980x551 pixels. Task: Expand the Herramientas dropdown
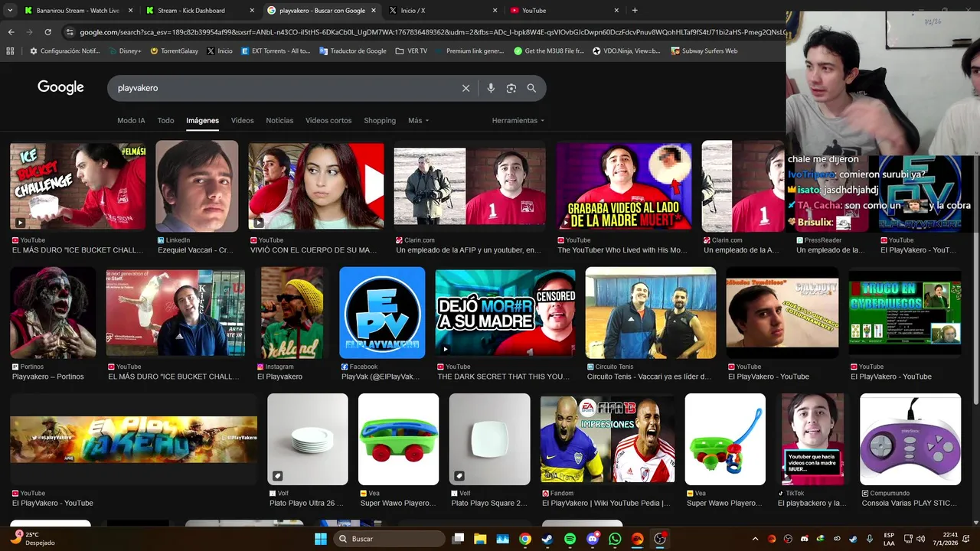pyautogui.click(x=518, y=120)
